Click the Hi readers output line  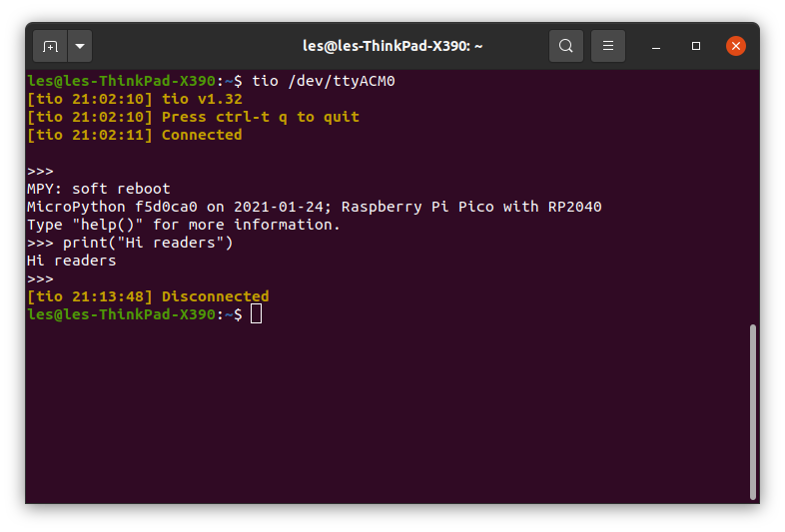pos(72,261)
